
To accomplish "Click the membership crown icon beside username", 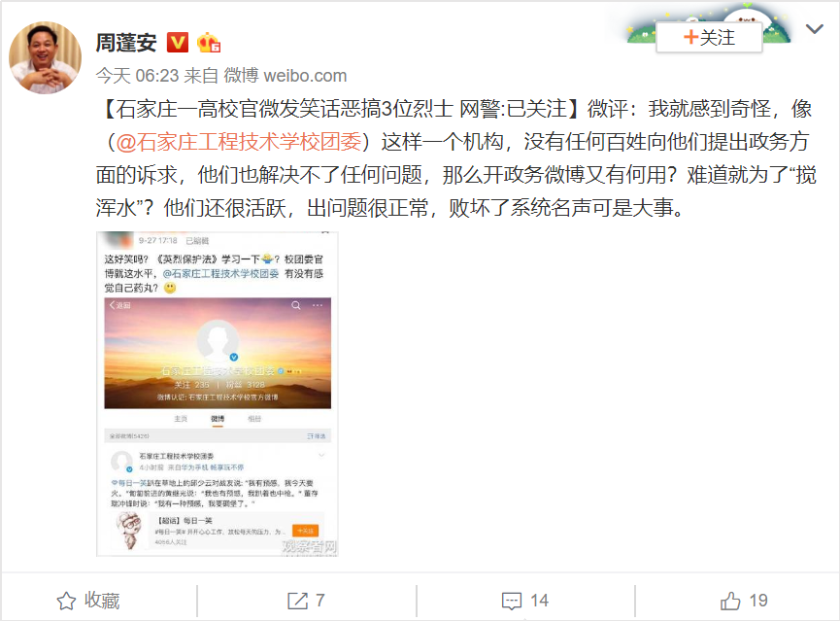I will coord(209,43).
